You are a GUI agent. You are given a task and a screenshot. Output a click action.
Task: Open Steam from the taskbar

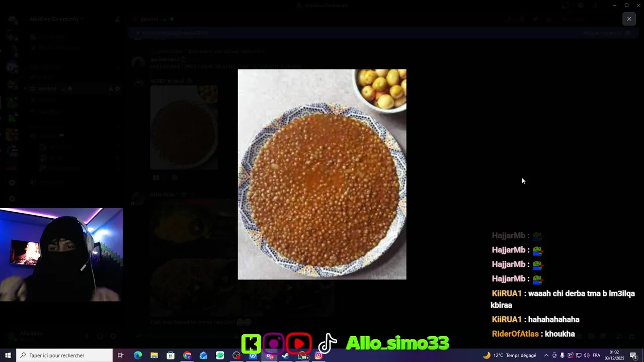click(x=285, y=355)
